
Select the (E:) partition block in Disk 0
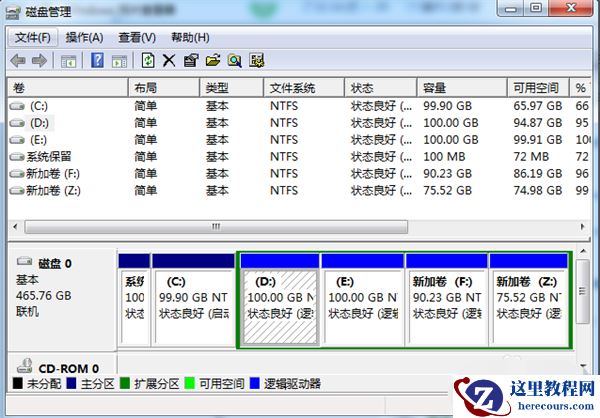(363, 300)
